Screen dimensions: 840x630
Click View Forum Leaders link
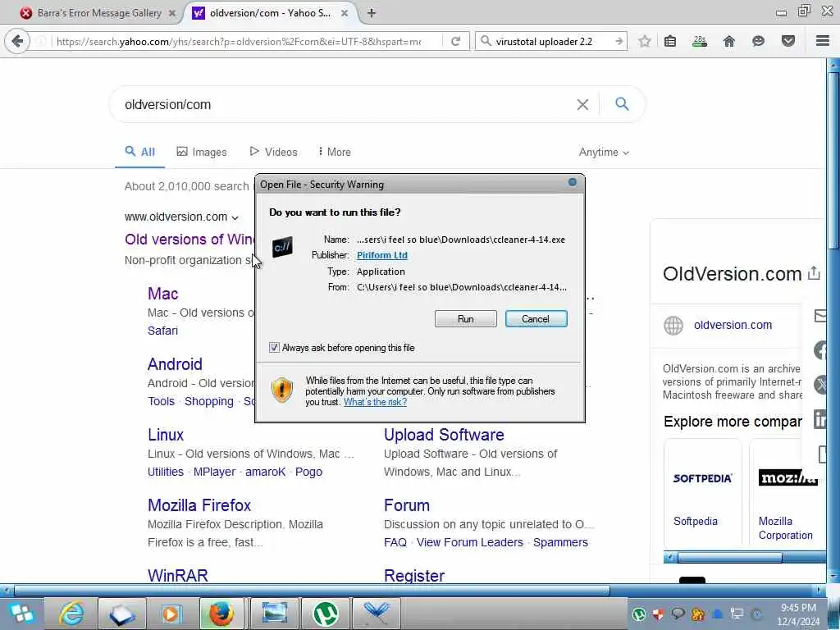(x=470, y=542)
